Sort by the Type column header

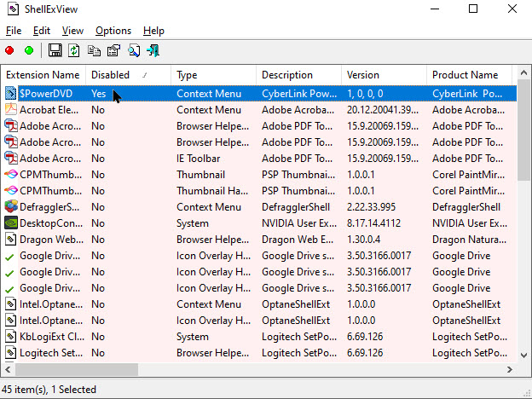pyautogui.click(x=213, y=75)
